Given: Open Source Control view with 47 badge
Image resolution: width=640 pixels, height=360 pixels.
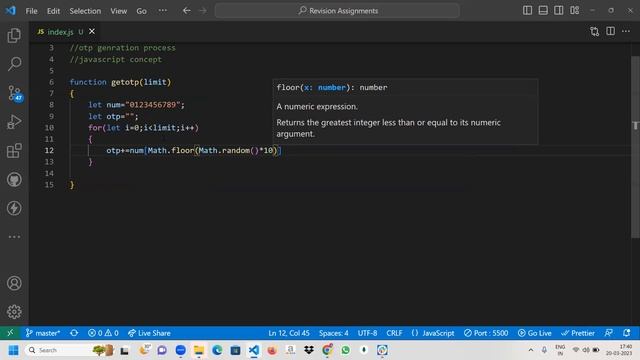Looking at the screenshot, I should click(15, 93).
